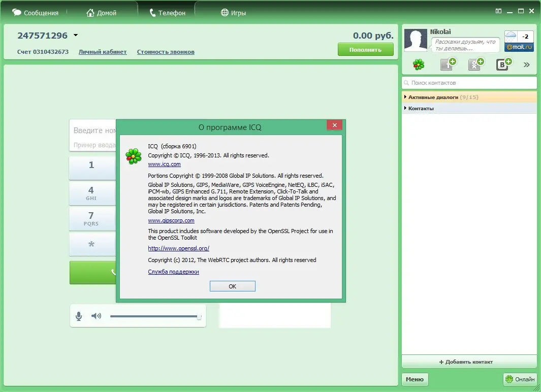Open the Меню button
This screenshot has height=392, width=541.
[415, 379]
